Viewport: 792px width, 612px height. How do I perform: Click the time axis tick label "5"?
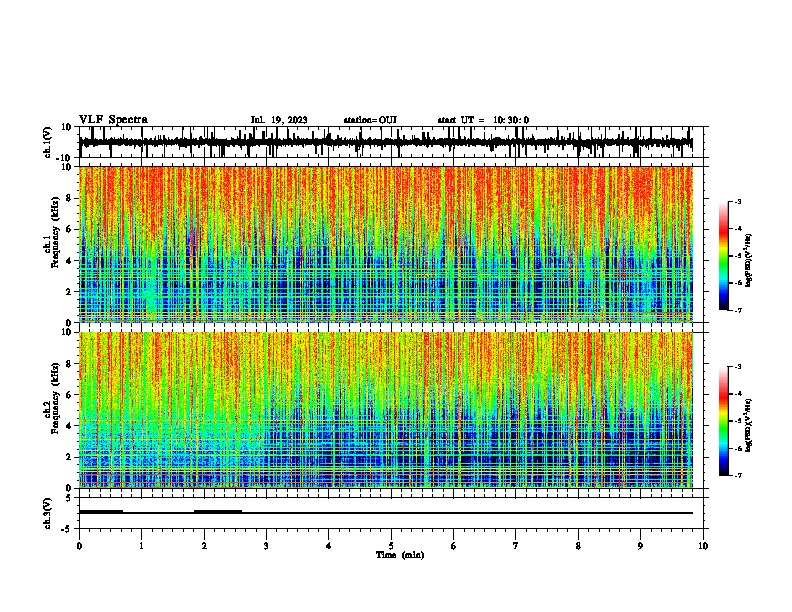[391, 546]
